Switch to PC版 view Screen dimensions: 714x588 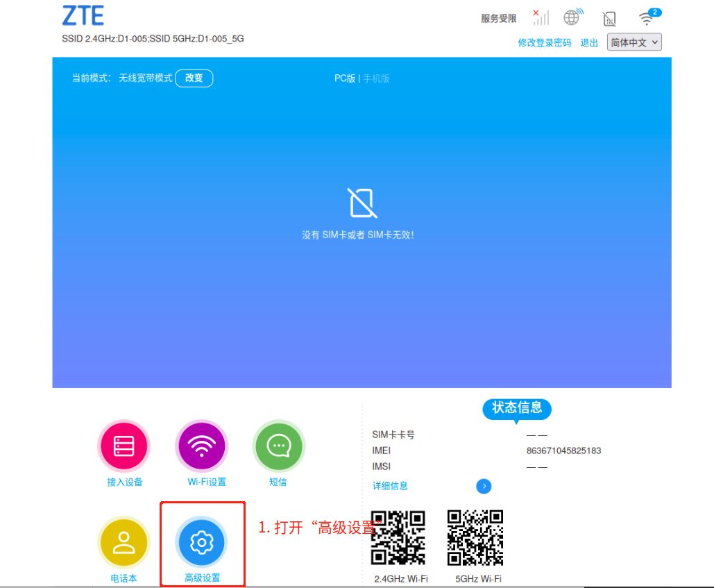(345, 78)
